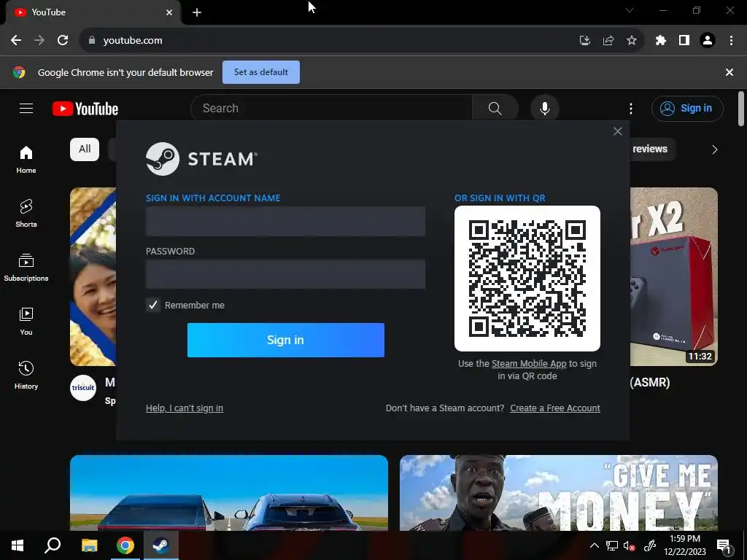
Task: Select the All category chip
Action: (85, 149)
